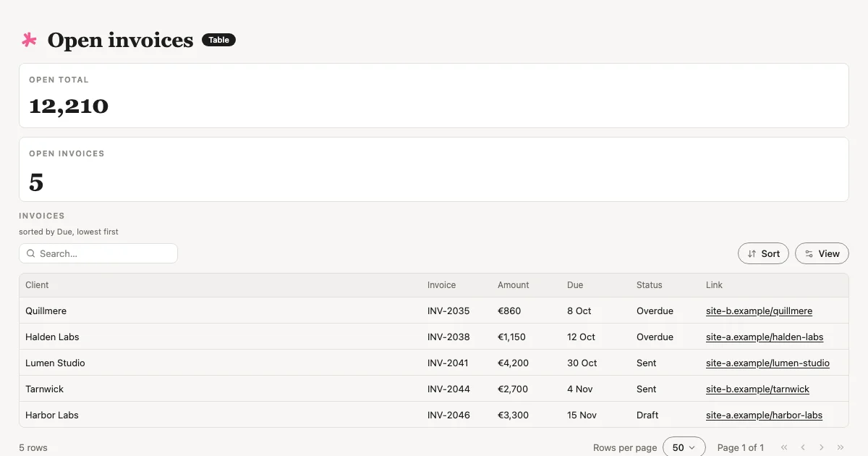Screen dimensions: 868x456
Task: Click invoice number INV-2044
Action: (x=448, y=389)
